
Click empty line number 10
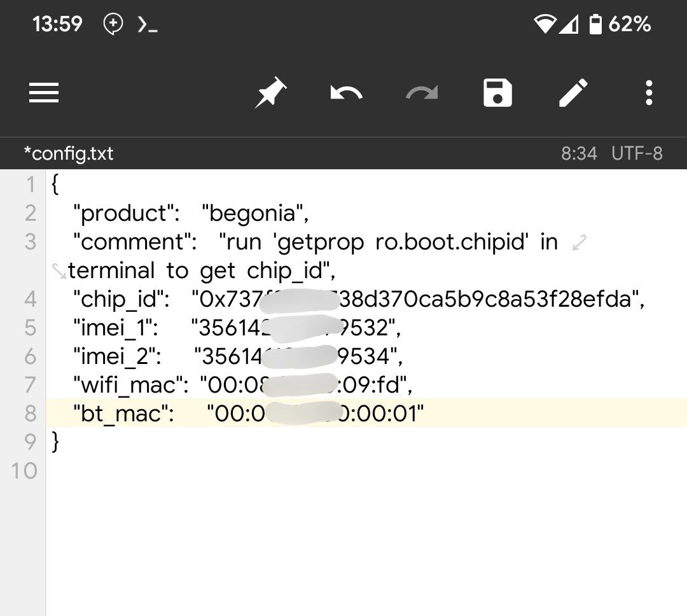coord(24,471)
